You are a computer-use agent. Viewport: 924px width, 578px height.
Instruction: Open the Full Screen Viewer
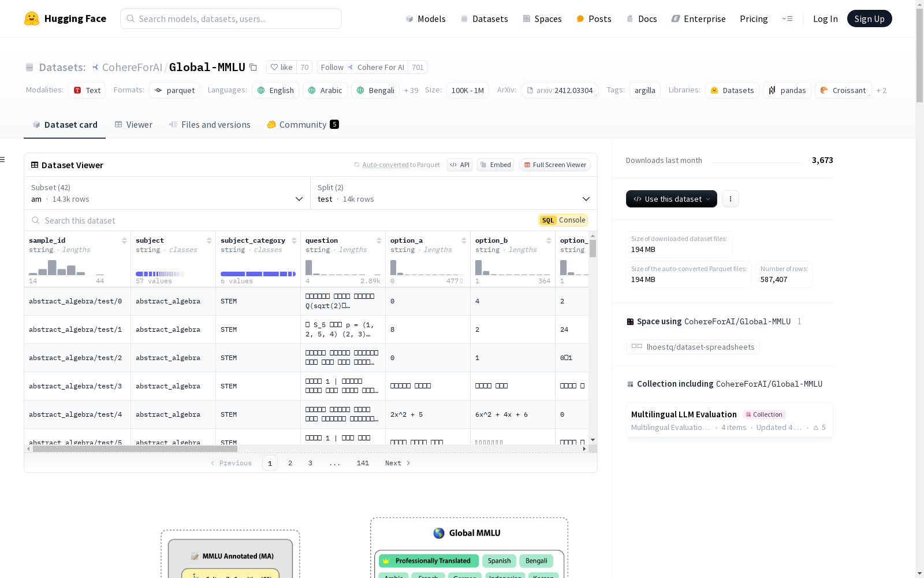pyautogui.click(x=554, y=165)
